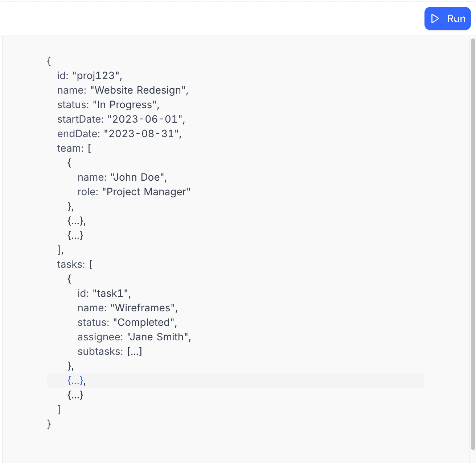Expand the second collapsed team member object
This screenshot has width=476, height=463.
[x=76, y=221]
